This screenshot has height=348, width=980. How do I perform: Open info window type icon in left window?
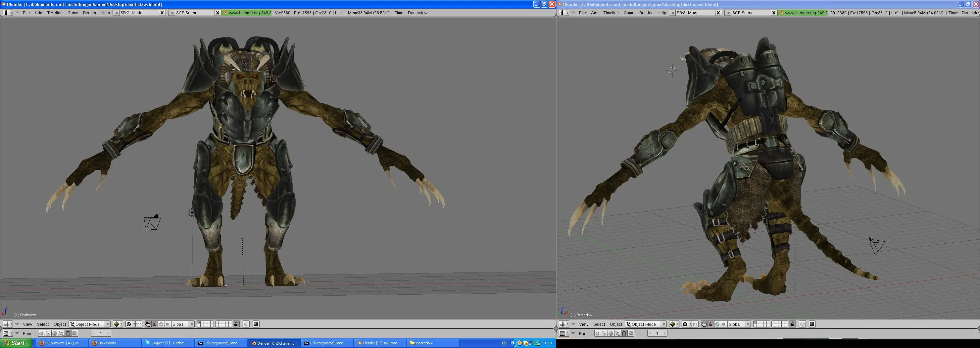7,13
